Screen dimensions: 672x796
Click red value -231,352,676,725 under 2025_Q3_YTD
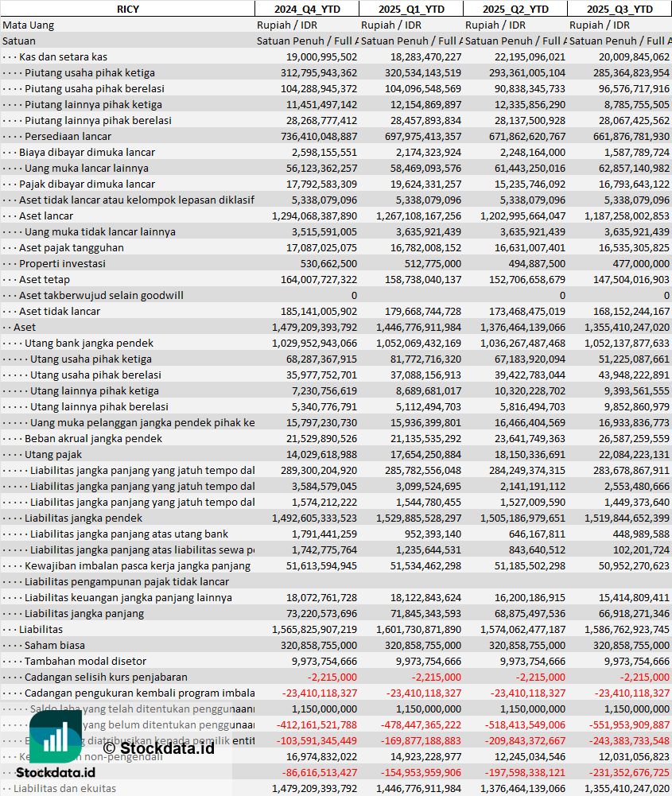pos(629,773)
